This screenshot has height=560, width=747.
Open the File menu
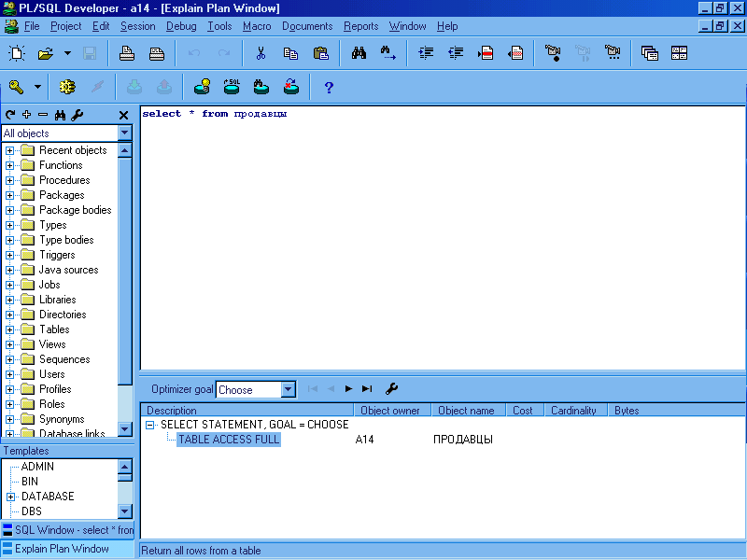tap(32, 26)
